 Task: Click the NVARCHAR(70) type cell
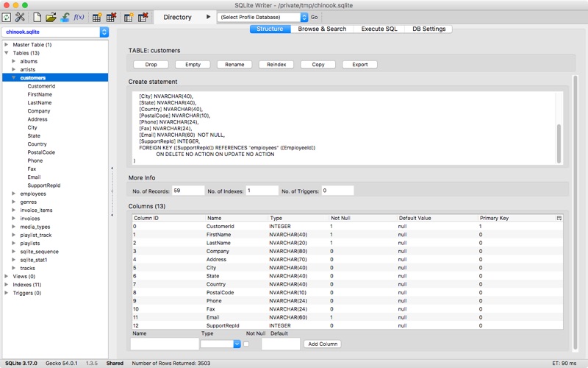click(x=288, y=260)
